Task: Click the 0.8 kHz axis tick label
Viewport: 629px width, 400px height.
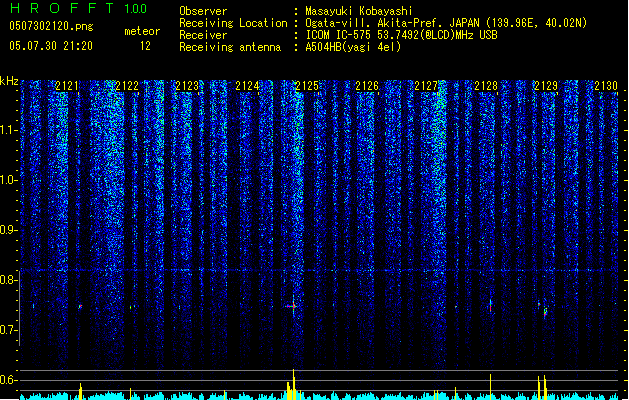Action: tap(9, 280)
